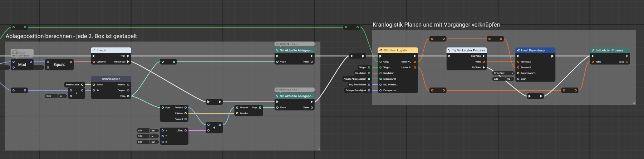Open the unit dropdown beside the 2.50 value
Viewport: 644px width, 159px height.
click(62, 96)
